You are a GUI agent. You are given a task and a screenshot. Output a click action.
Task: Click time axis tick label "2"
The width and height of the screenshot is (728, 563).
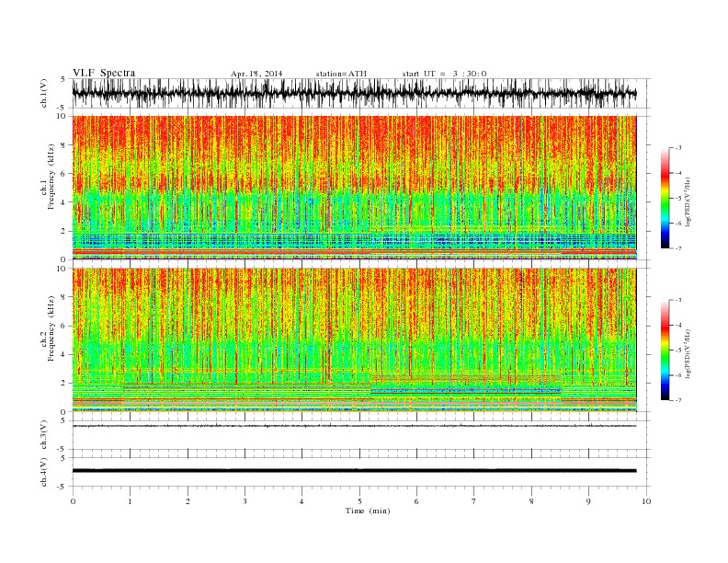pyautogui.click(x=188, y=501)
